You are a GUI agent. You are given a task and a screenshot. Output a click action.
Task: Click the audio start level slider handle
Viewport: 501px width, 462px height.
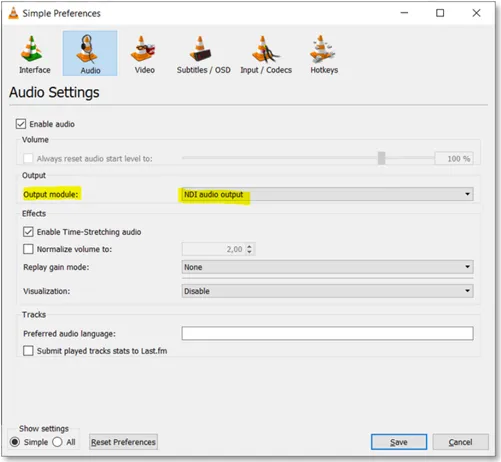pos(382,158)
